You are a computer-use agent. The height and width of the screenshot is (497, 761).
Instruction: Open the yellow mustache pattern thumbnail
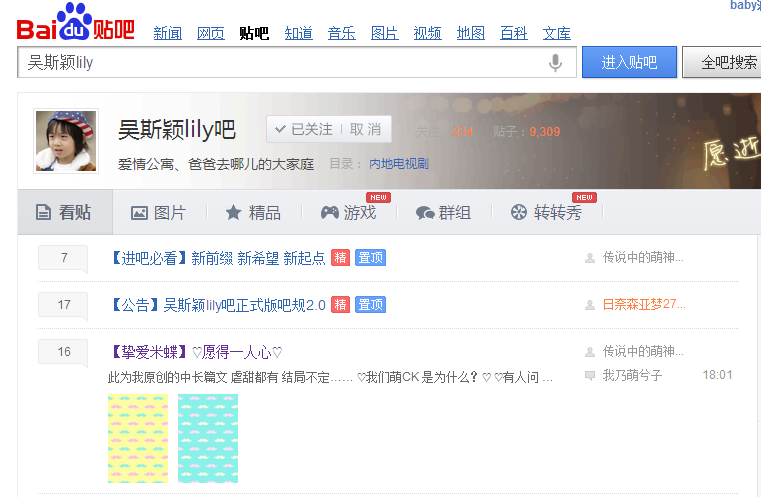(138, 438)
